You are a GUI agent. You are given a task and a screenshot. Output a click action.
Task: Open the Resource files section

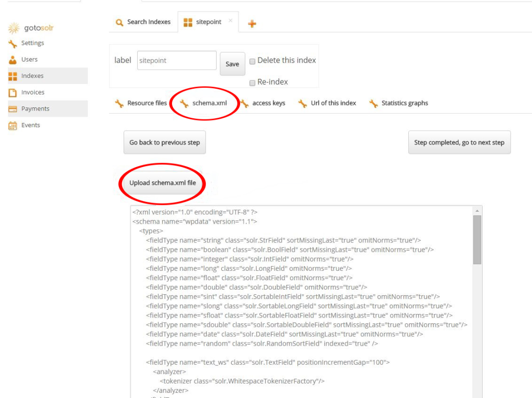pos(147,103)
